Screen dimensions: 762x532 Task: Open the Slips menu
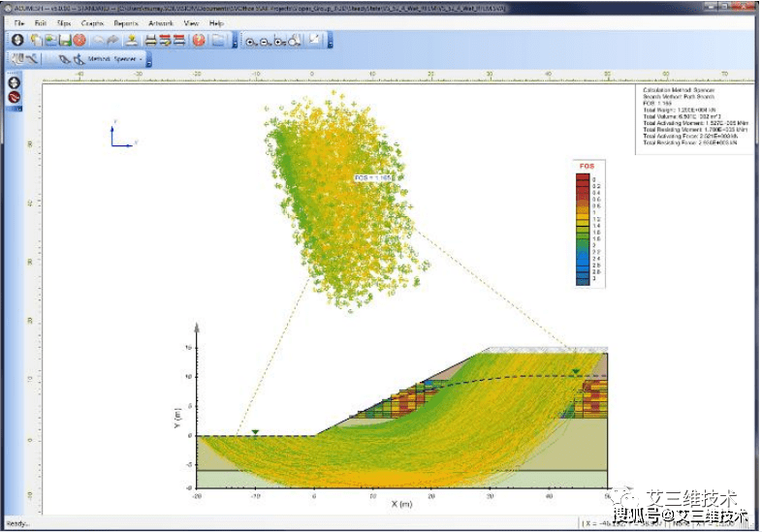point(64,22)
